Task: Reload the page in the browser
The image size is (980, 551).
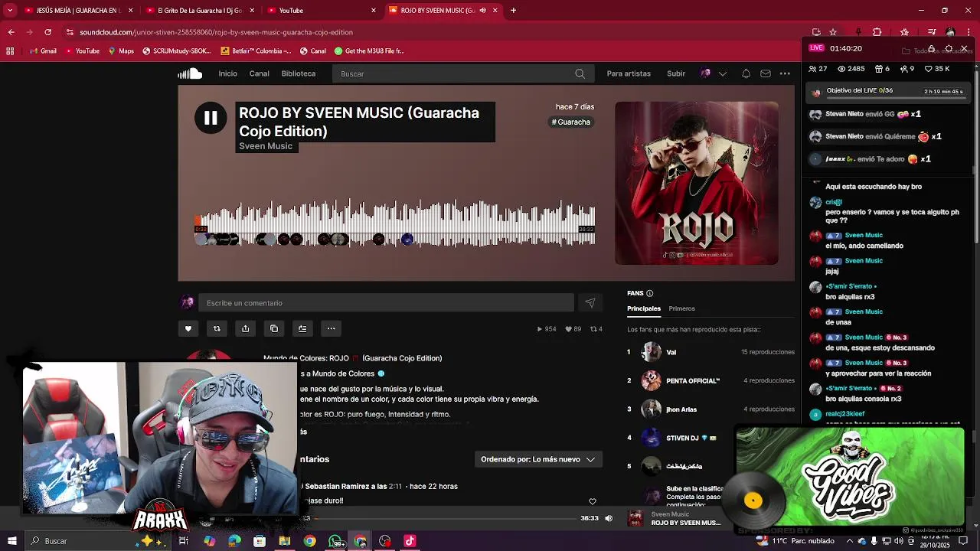Action: tap(47, 32)
